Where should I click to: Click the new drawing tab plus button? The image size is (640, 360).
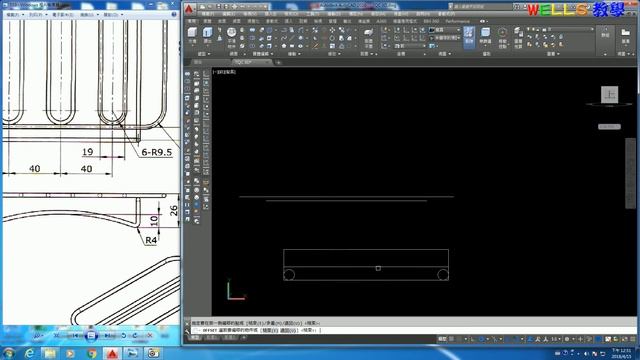click(x=279, y=62)
